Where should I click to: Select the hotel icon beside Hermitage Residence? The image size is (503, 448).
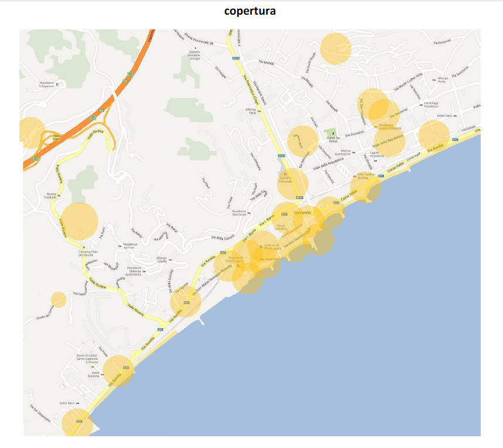[421, 105]
